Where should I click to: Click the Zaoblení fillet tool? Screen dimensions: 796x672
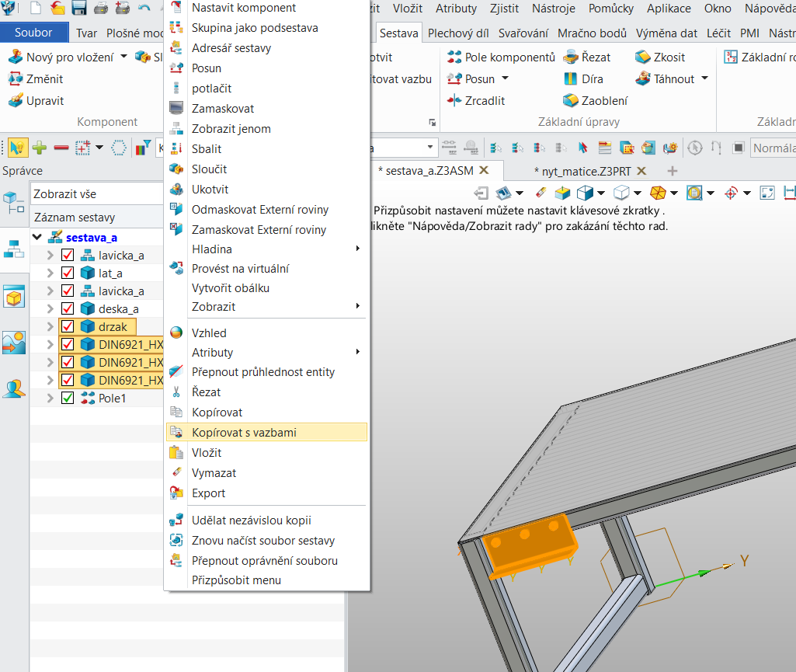pyautogui.click(x=571, y=100)
